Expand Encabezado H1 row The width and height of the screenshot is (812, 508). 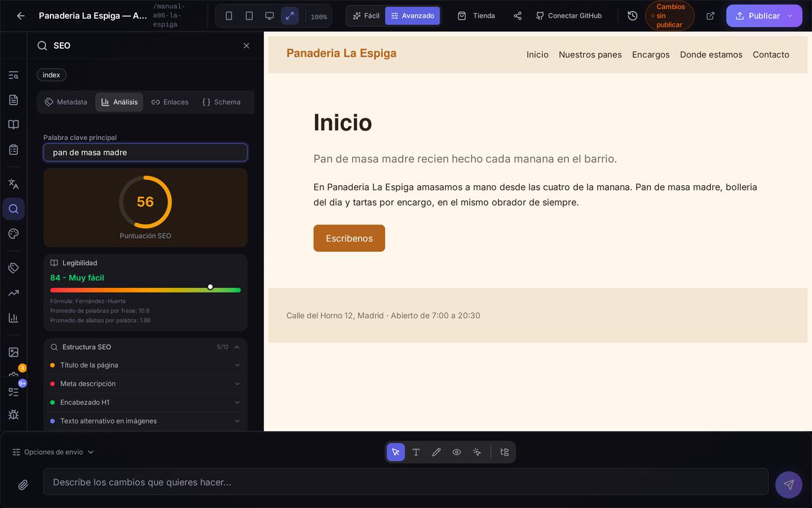coord(145,402)
